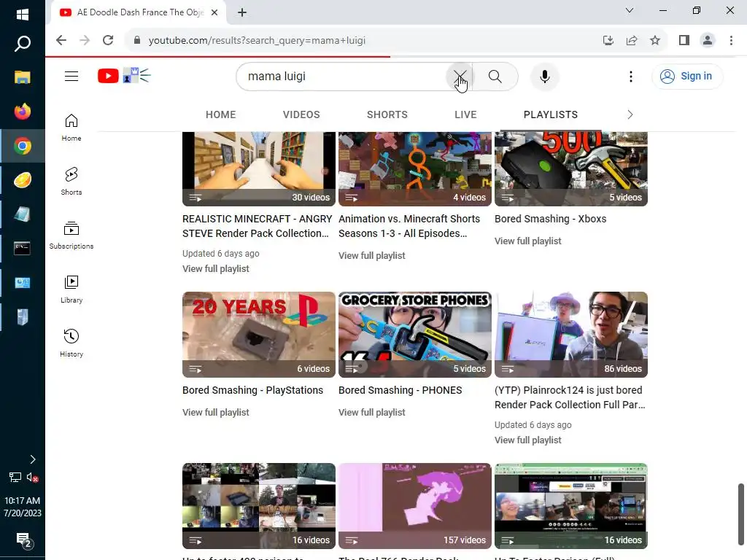Open YouTube settings three-dot menu
The image size is (747, 560).
tap(631, 76)
